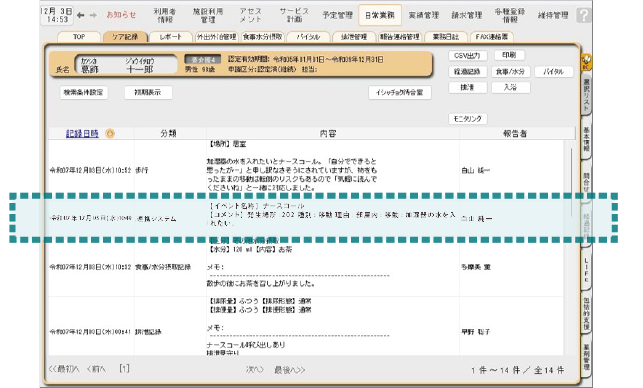Viewport: 643px width, 388px height.
Task: Open the アセスメント menu
Action: [251, 15]
